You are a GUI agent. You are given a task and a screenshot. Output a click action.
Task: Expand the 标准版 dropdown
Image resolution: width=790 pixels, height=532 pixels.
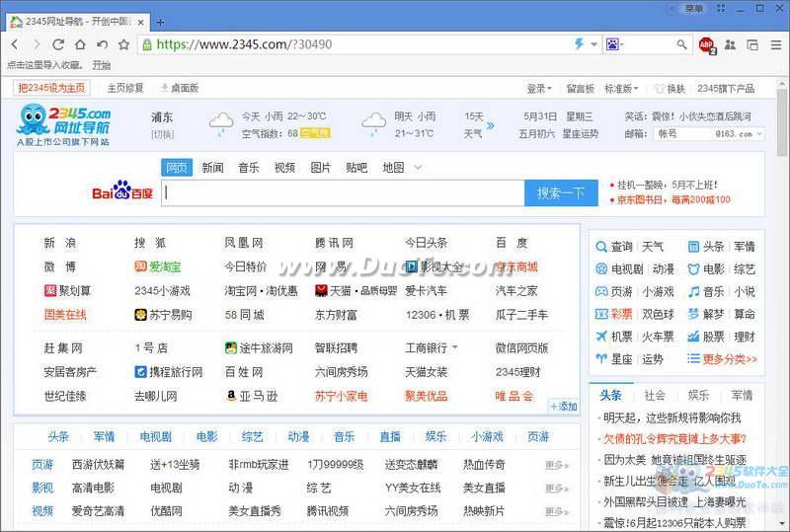click(621, 89)
